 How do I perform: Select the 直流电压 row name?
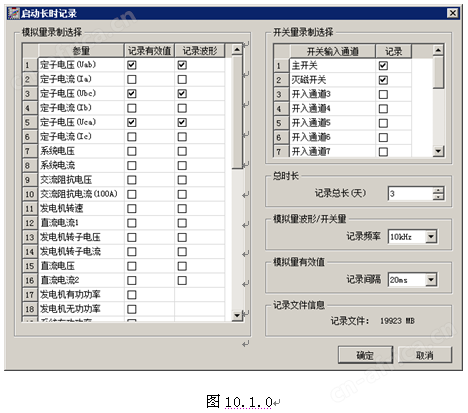point(57,266)
